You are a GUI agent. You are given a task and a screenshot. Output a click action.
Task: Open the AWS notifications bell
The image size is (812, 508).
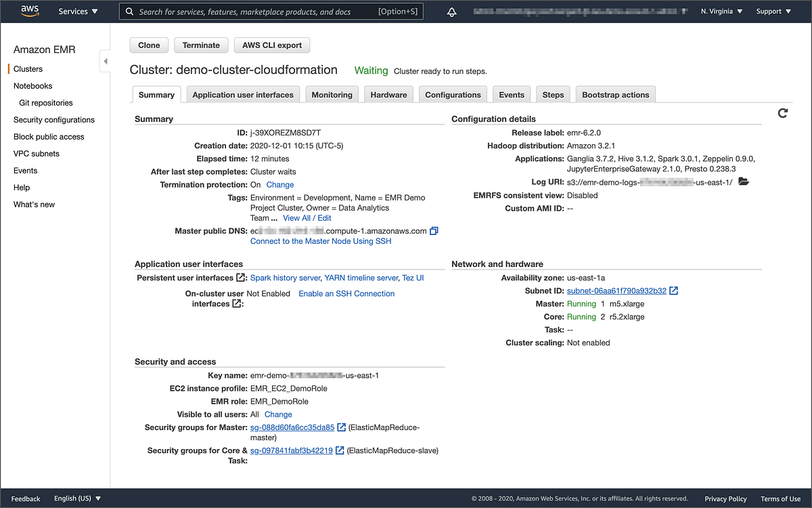click(451, 11)
